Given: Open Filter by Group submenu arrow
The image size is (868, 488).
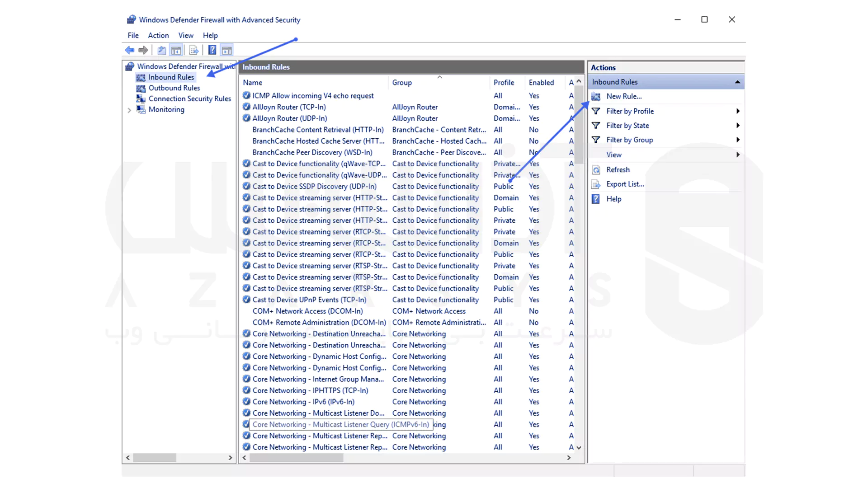Looking at the screenshot, I should tap(738, 140).
